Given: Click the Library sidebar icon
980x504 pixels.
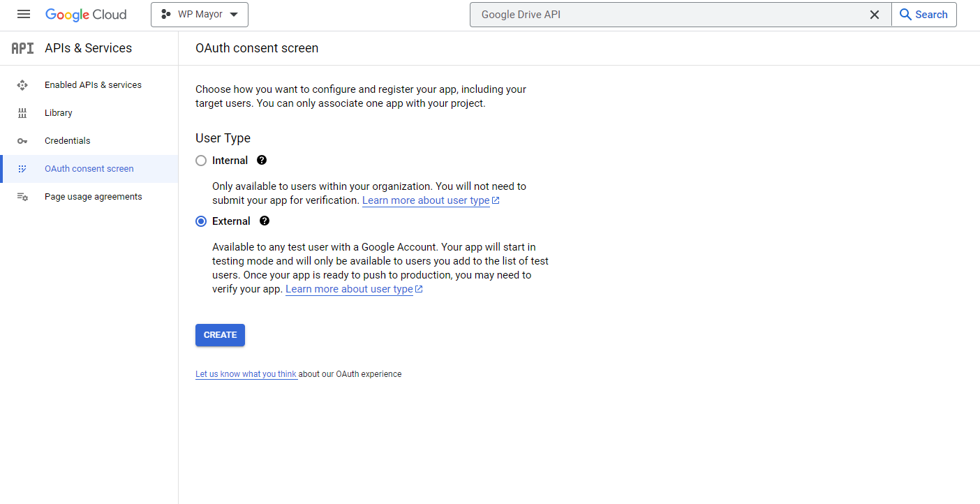Looking at the screenshot, I should [x=22, y=113].
